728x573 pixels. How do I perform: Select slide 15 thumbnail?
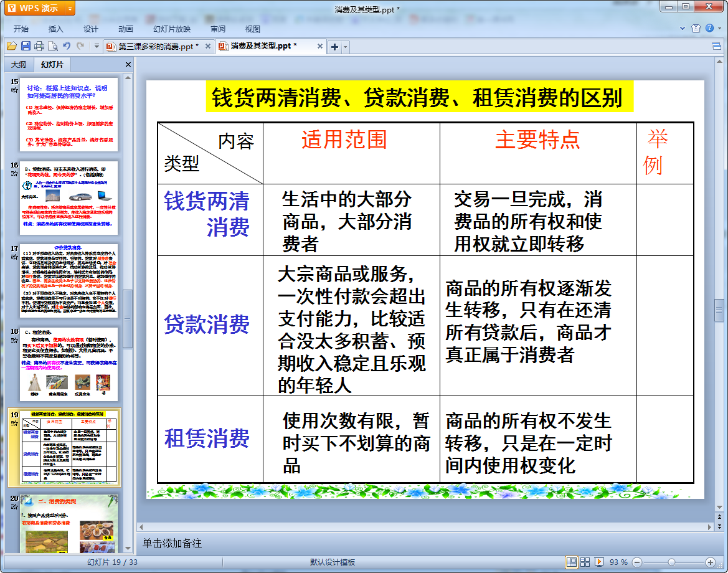(x=69, y=114)
